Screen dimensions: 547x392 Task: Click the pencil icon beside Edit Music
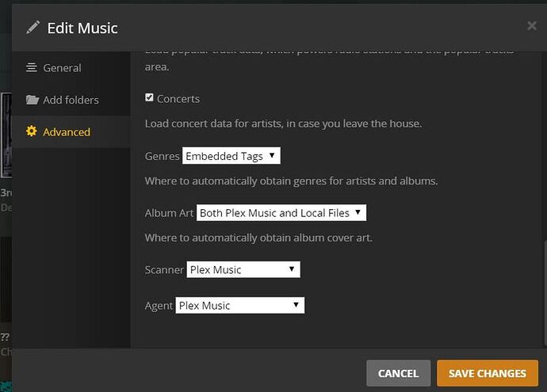(x=33, y=28)
